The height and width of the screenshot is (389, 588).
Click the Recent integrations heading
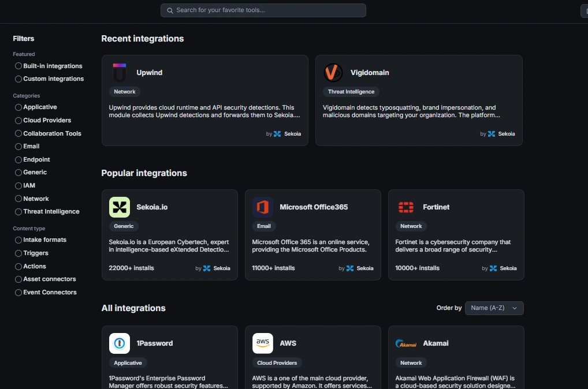[143, 39]
